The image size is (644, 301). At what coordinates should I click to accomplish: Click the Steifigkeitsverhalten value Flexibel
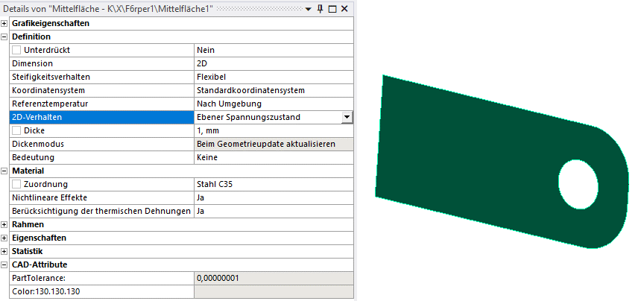(273, 77)
